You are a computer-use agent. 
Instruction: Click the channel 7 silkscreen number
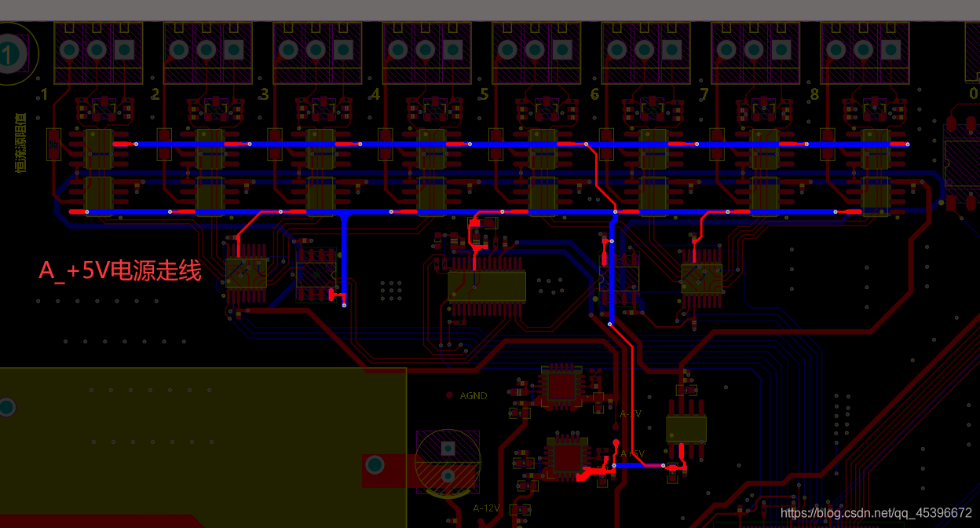(x=704, y=95)
